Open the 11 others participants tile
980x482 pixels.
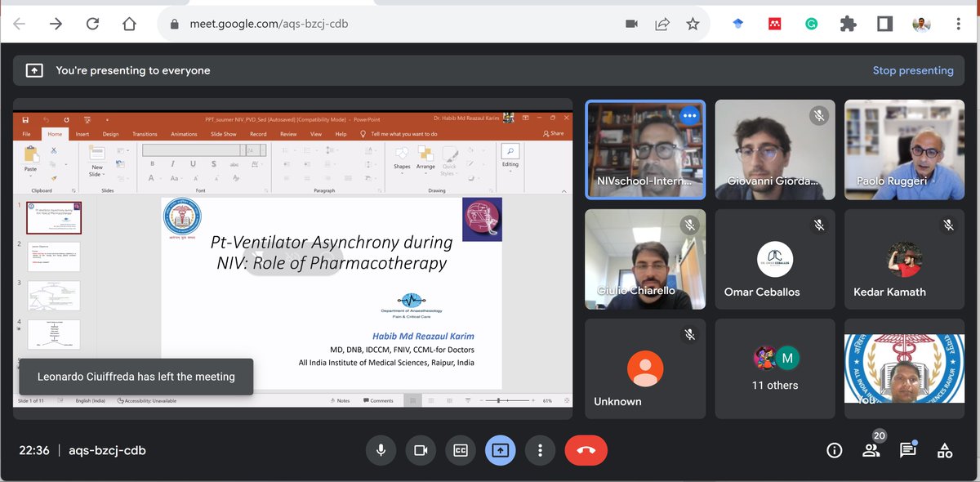[x=775, y=368]
